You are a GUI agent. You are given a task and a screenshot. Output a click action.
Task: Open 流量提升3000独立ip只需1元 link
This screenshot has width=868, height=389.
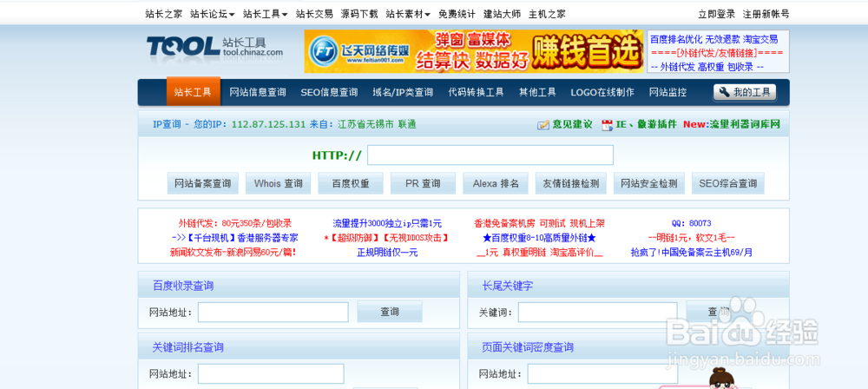point(387,224)
